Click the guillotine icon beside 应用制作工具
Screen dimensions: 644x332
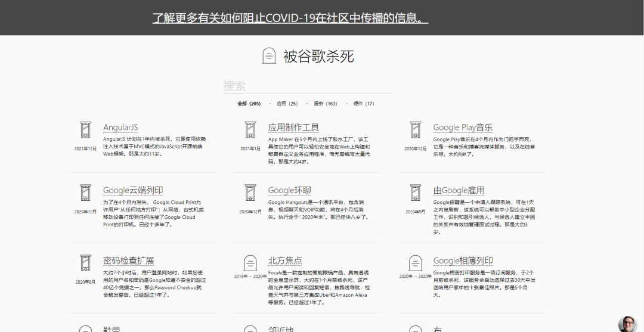coord(250,130)
